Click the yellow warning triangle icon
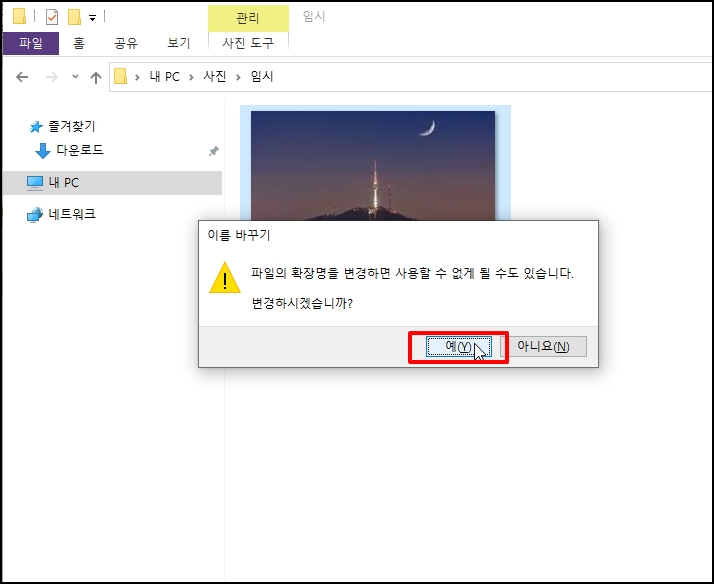 pos(224,278)
